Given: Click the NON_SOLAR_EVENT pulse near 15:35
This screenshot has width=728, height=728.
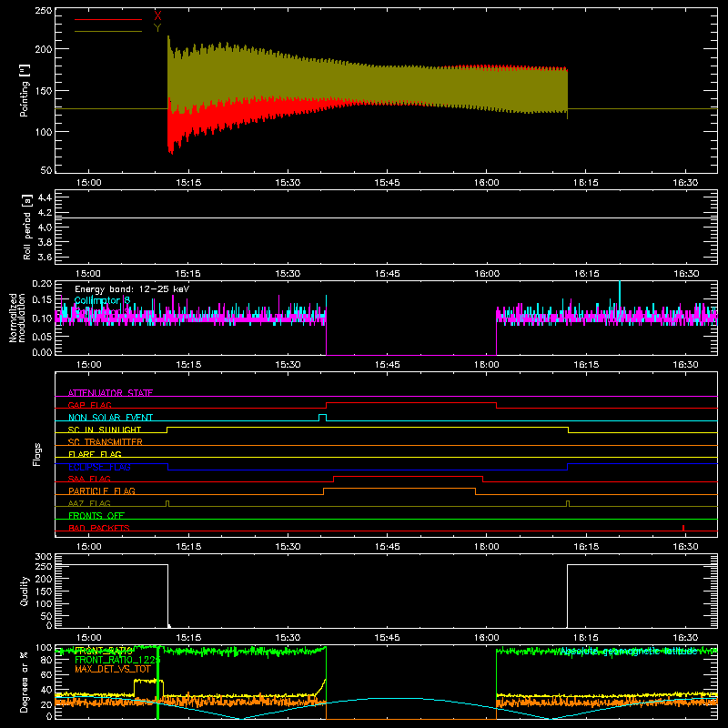Looking at the screenshot, I should tap(323, 418).
